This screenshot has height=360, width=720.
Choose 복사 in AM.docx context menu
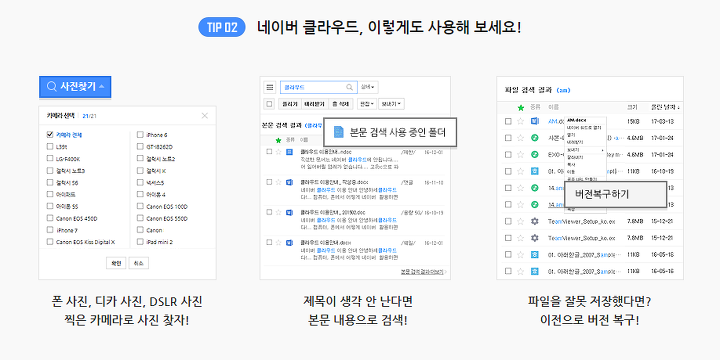tap(571, 164)
